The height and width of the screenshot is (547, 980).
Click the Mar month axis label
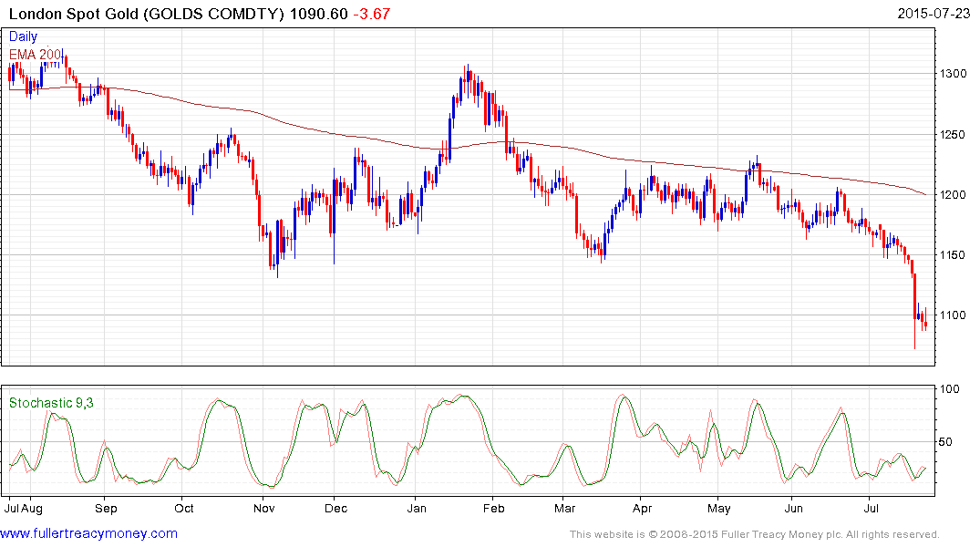click(564, 508)
